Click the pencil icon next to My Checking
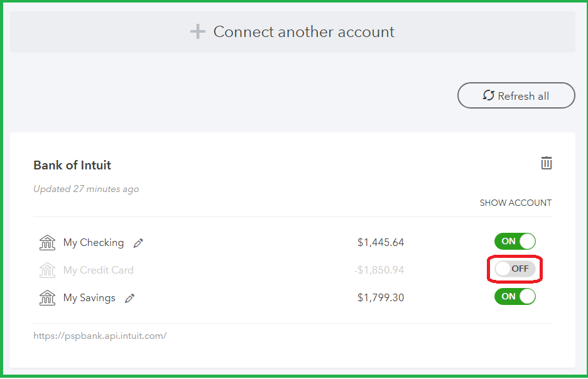 pos(138,243)
